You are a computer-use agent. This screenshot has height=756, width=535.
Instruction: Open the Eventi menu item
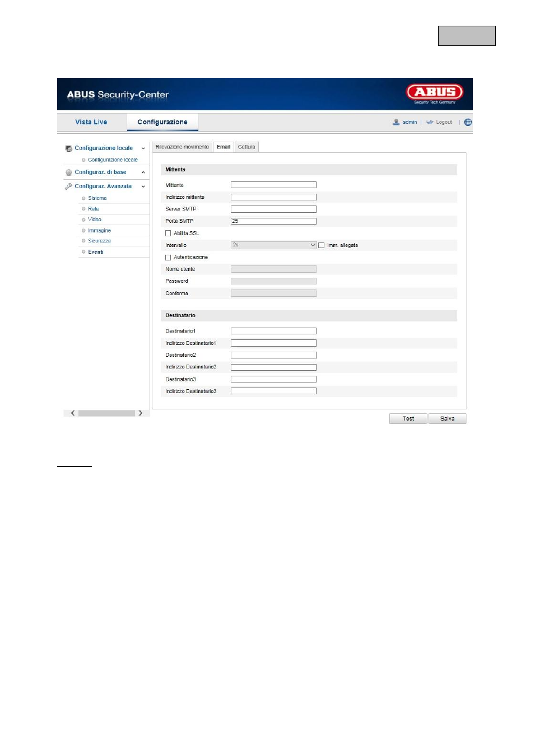tap(96, 252)
